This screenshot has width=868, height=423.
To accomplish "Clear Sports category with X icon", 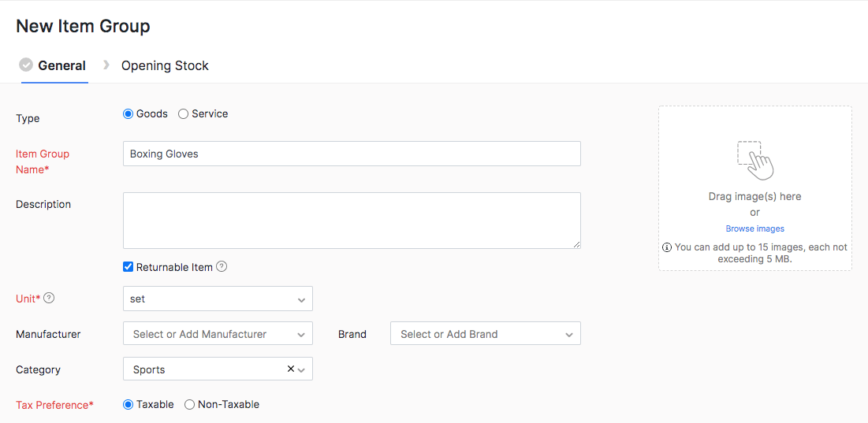I will pyautogui.click(x=290, y=369).
